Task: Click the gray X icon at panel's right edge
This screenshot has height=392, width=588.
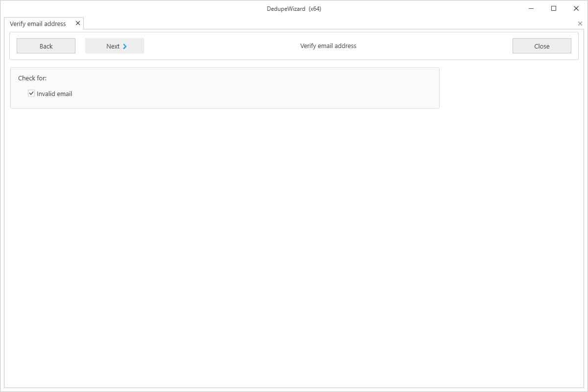Action: 580,23
